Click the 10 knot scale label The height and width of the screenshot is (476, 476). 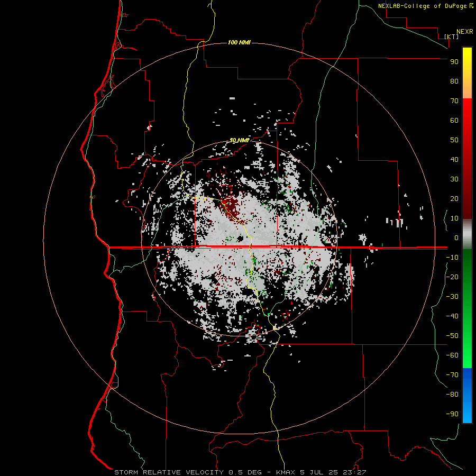[454, 218]
